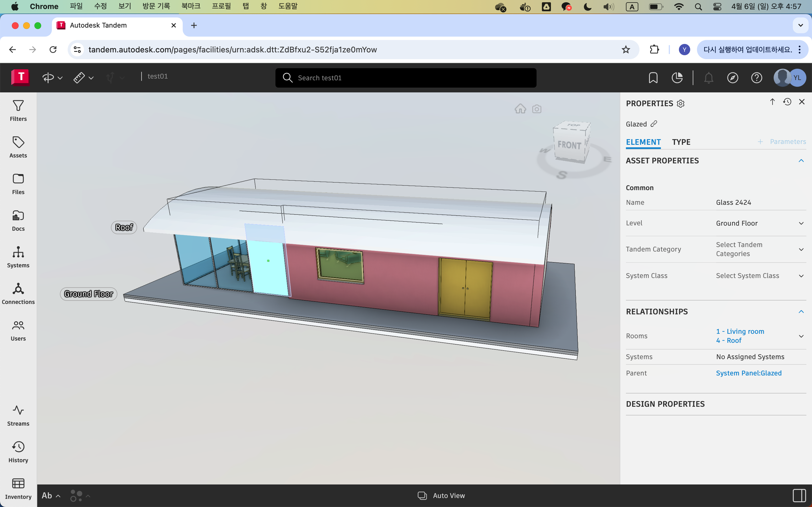Expand the Select System Class dropdown
812x507 pixels.
[x=760, y=276]
